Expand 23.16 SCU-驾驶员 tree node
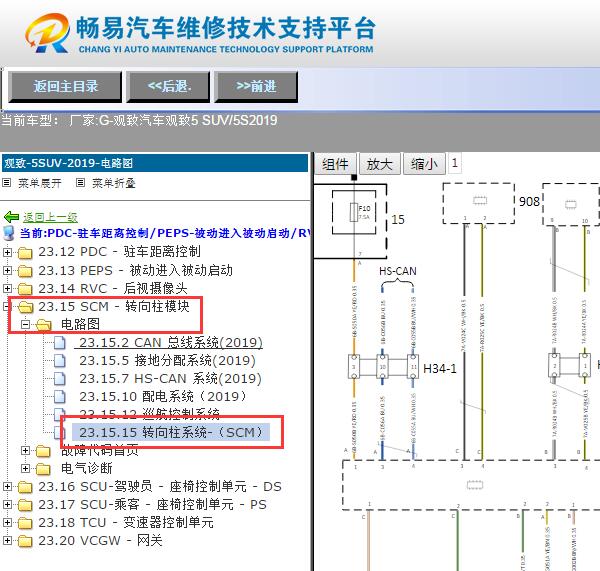 point(7,486)
